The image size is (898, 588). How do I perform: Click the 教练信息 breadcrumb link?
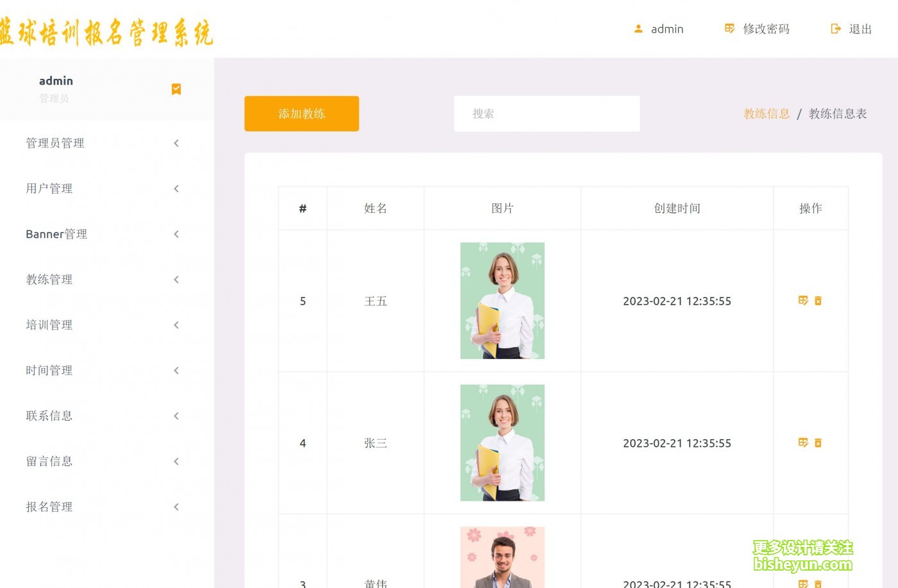coord(767,113)
